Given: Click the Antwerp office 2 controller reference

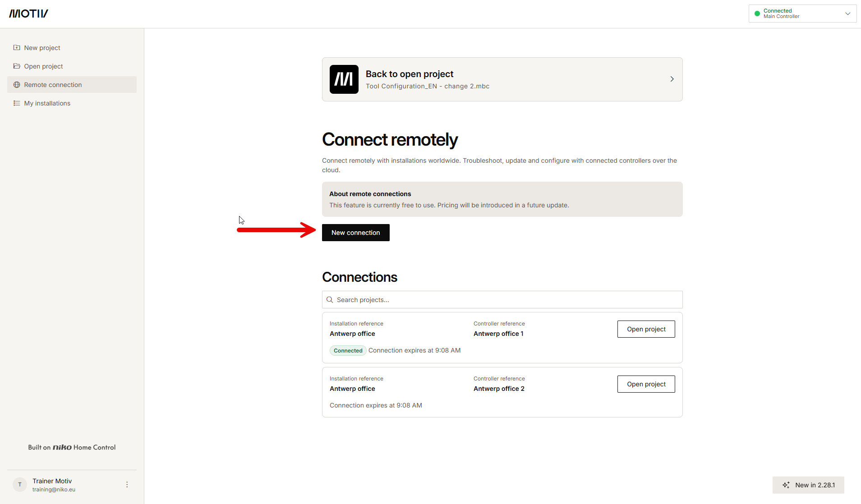Looking at the screenshot, I should (x=499, y=389).
